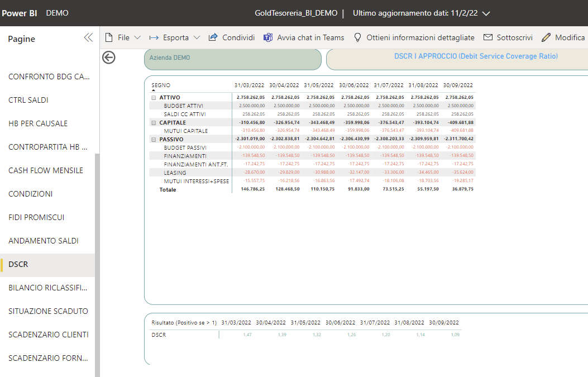Click the Power BI home link
The image size is (588, 377).
[19, 13]
